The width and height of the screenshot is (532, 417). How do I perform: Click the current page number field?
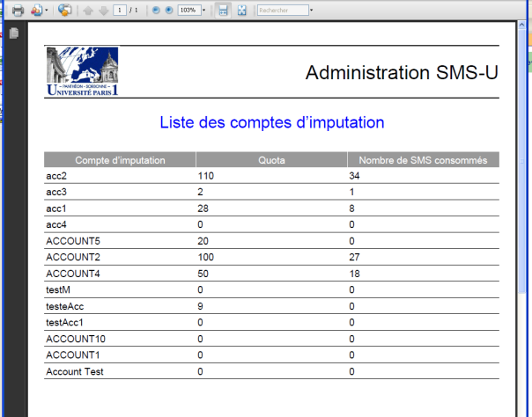(x=119, y=11)
